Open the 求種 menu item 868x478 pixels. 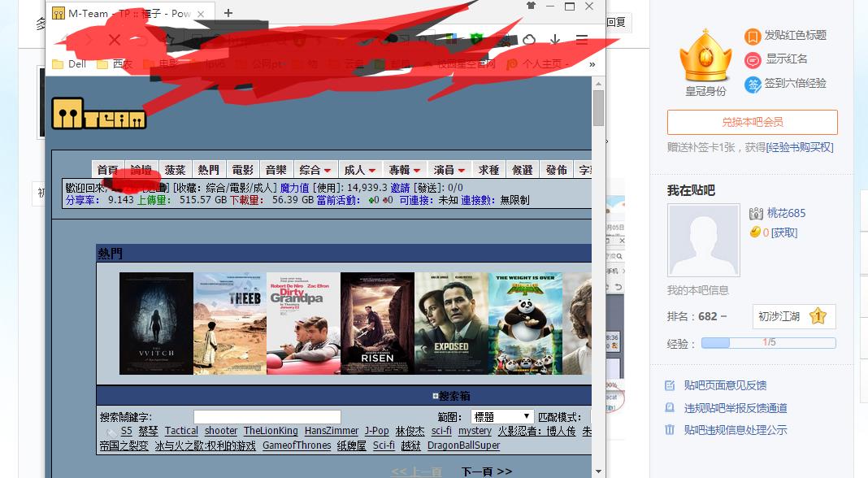pos(488,169)
